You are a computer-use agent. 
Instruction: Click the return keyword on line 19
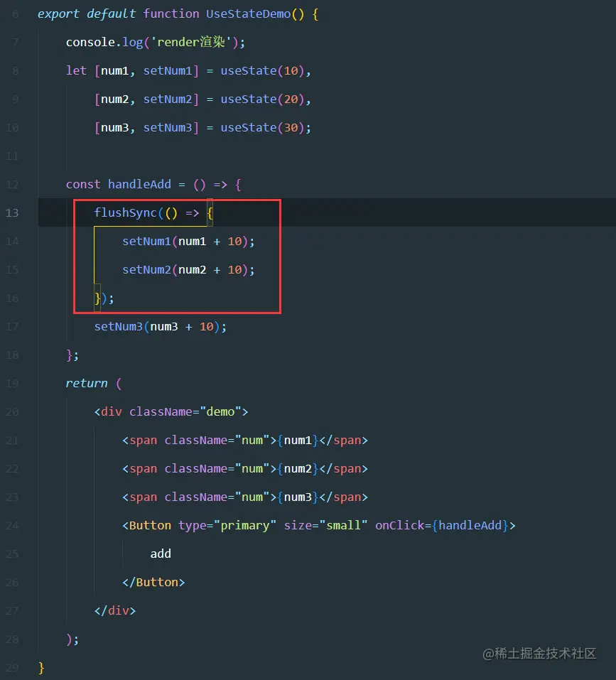coord(87,384)
